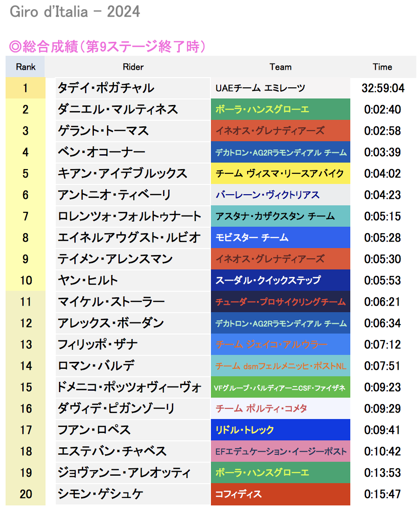Screen dimensions: 420x511
Task: Click the time gap 0:13:53
Action: point(383,472)
